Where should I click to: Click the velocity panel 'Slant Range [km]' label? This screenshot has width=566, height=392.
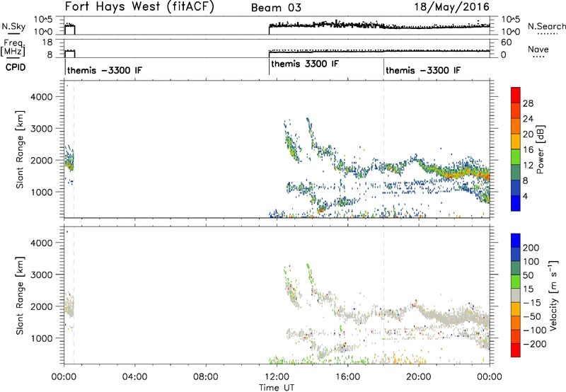pyautogui.click(x=20, y=295)
